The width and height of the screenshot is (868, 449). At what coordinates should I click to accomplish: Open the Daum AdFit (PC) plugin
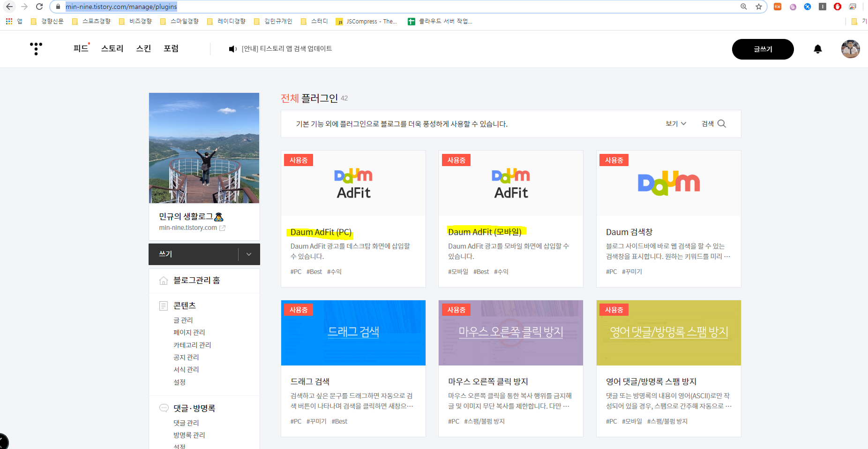click(x=321, y=232)
